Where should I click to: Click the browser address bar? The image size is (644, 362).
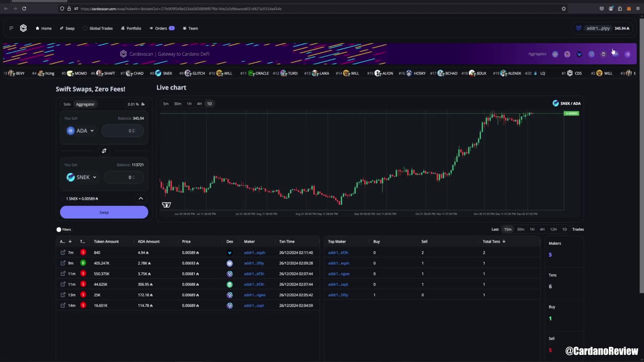[312, 9]
